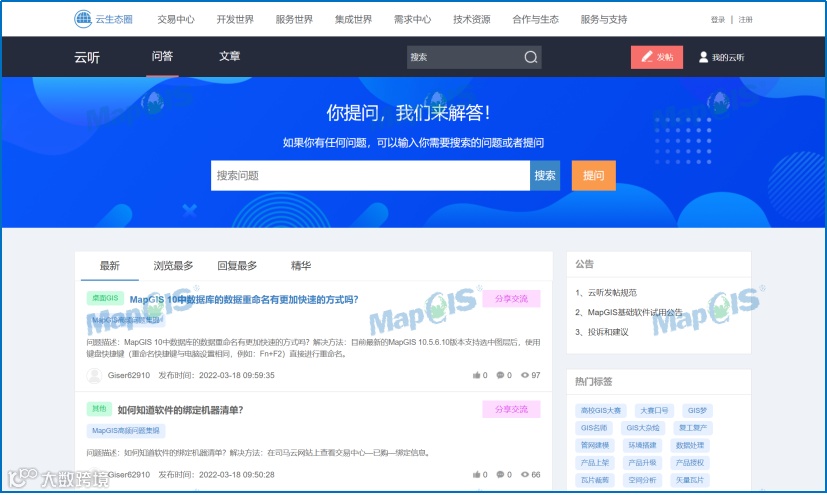Click the comment bubble icon on the 绑定机器清单 post
The image size is (827, 495).
click(500, 474)
